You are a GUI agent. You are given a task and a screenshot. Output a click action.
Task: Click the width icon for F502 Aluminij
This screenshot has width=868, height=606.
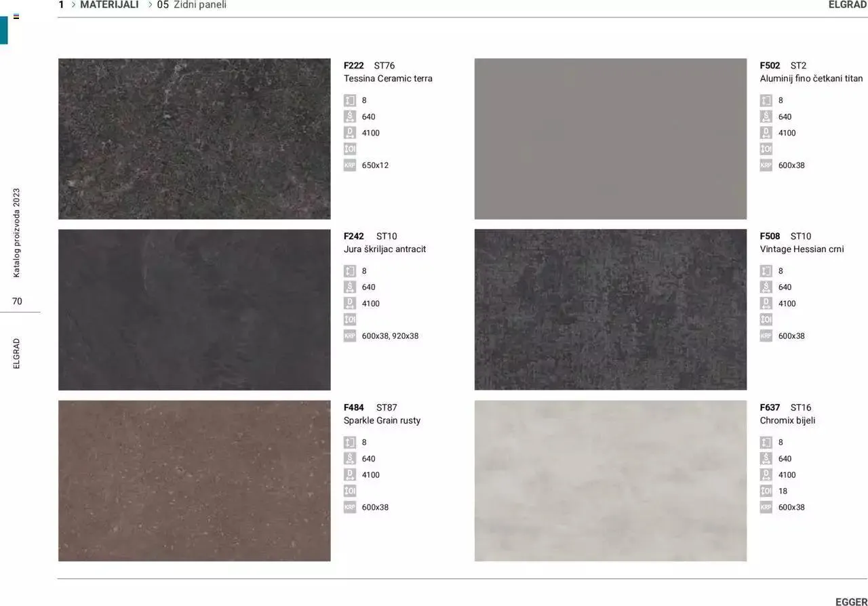click(x=766, y=117)
